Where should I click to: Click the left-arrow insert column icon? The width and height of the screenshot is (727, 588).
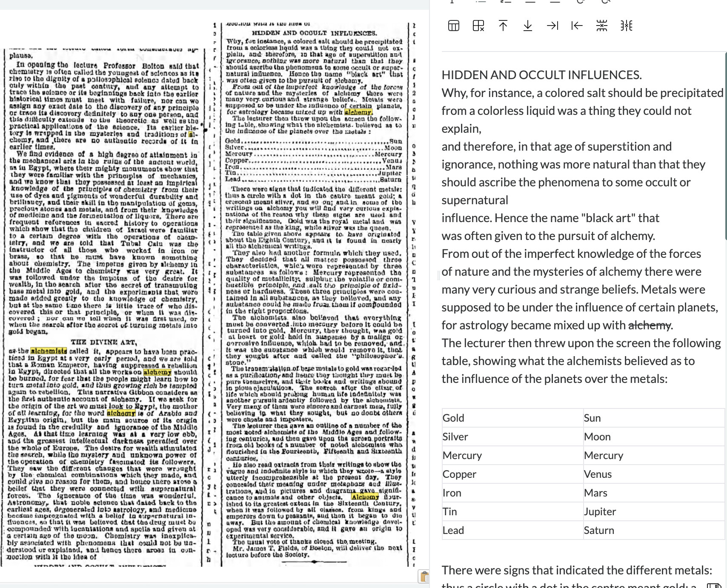pyautogui.click(x=577, y=26)
